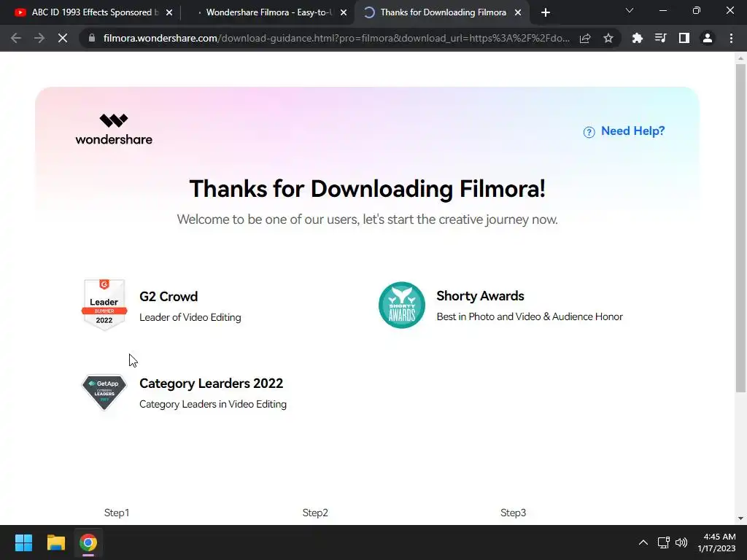This screenshot has width=747, height=560.
Task: Click the 'Welcome to be one of our users' subtitle
Action: click(368, 219)
